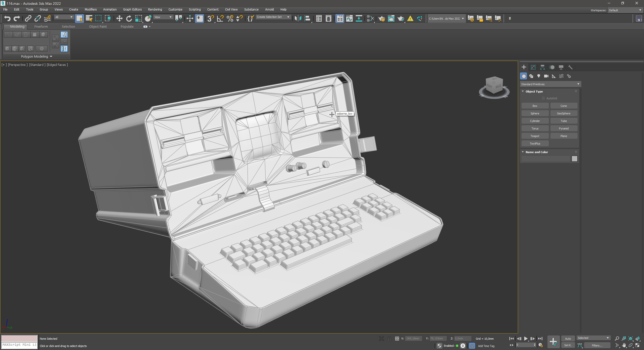The width and height of the screenshot is (644, 350).
Task: Toggle the Snaps Toggle on
Action: tap(211, 18)
